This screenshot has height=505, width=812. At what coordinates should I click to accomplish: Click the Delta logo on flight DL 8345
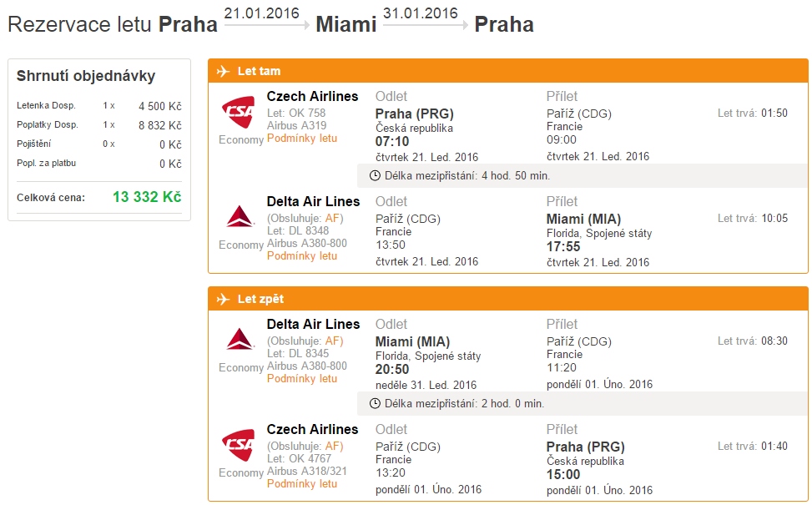click(x=240, y=339)
